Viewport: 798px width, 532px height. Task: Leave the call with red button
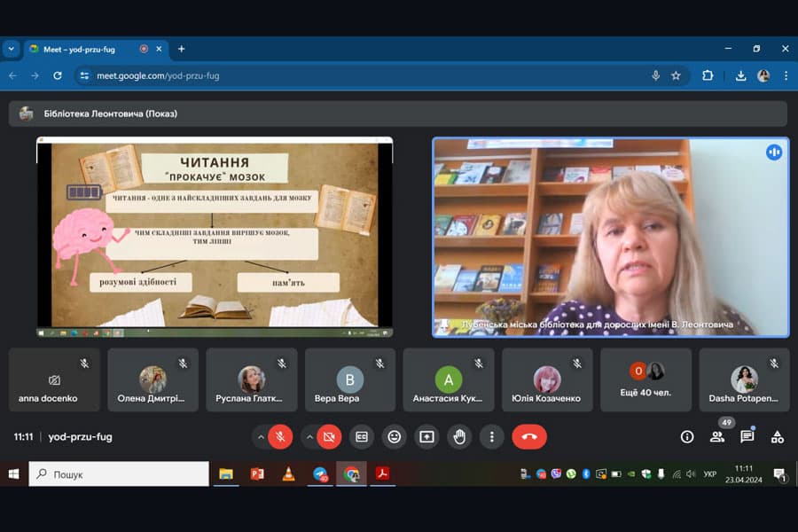coord(529,436)
